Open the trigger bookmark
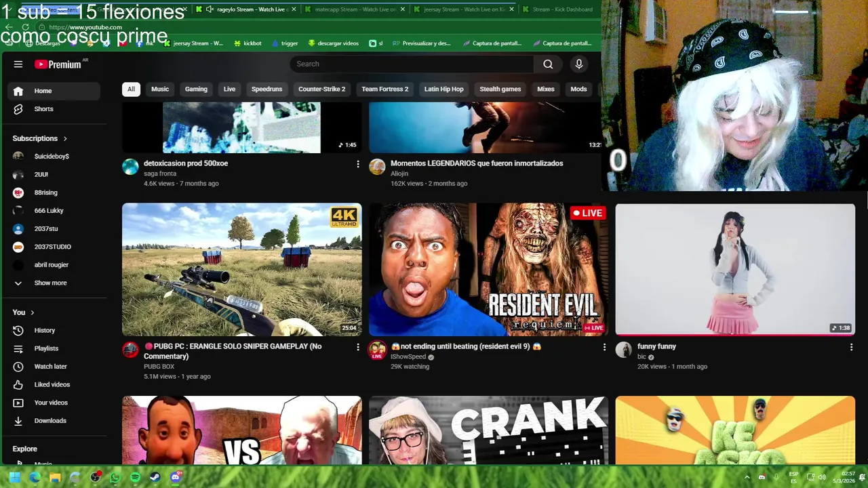Screen dimensions: 868x488 (x=284, y=43)
